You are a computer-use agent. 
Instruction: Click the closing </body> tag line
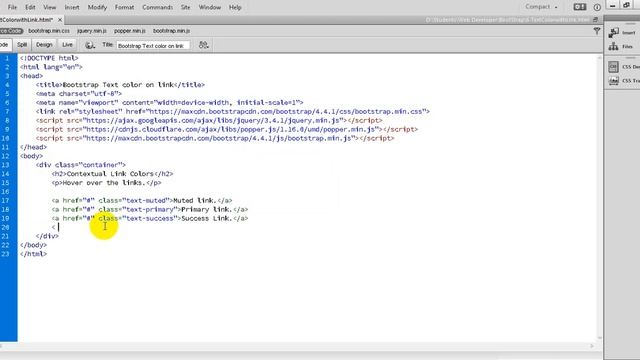(x=33, y=245)
